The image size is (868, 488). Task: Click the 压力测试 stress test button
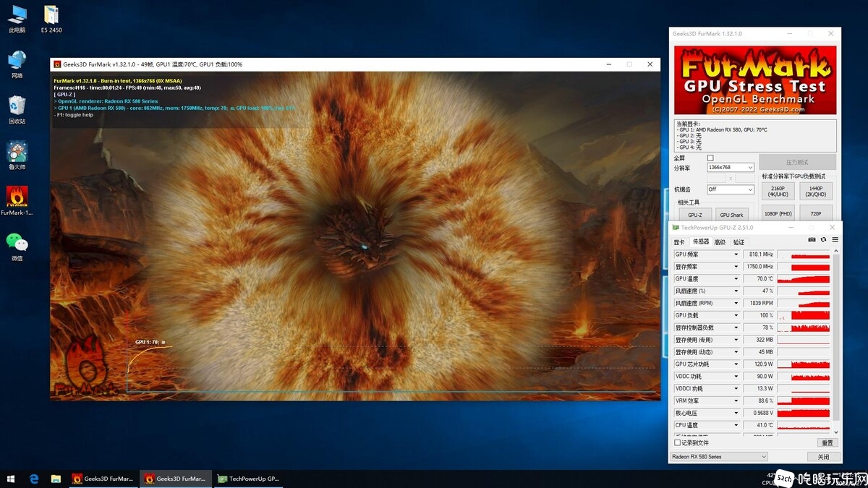click(797, 162)
